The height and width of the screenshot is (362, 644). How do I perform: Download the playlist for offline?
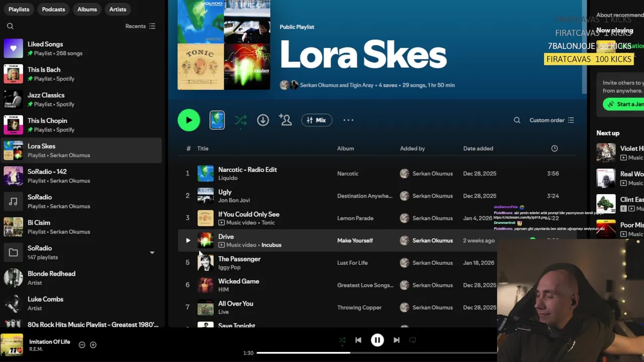(263, 120)
